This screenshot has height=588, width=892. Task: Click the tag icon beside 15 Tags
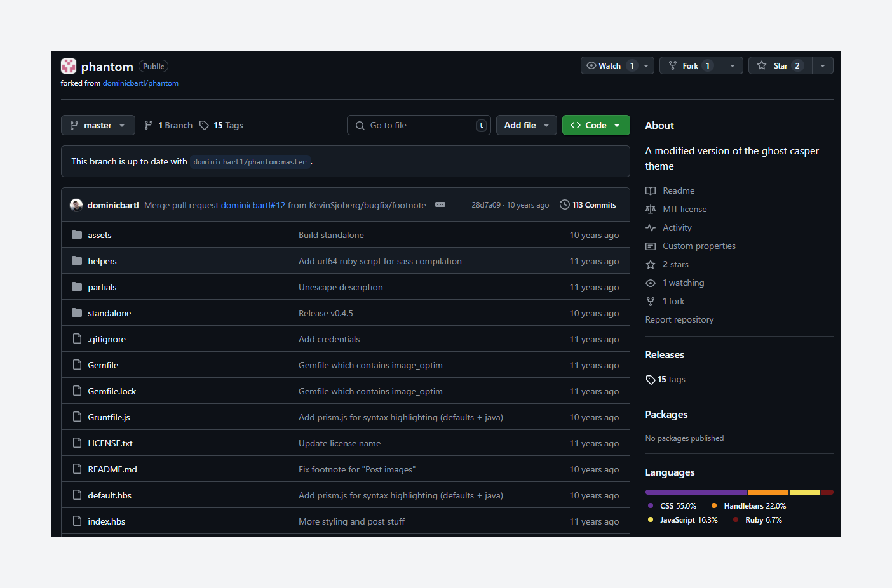(x=204, y=125)
